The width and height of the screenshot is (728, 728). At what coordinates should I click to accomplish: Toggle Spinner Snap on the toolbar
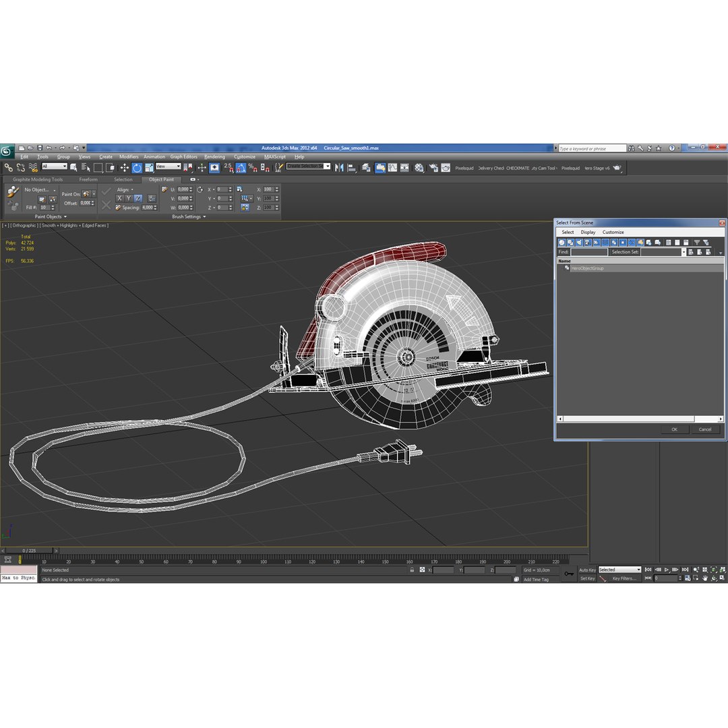pos(265,168)
